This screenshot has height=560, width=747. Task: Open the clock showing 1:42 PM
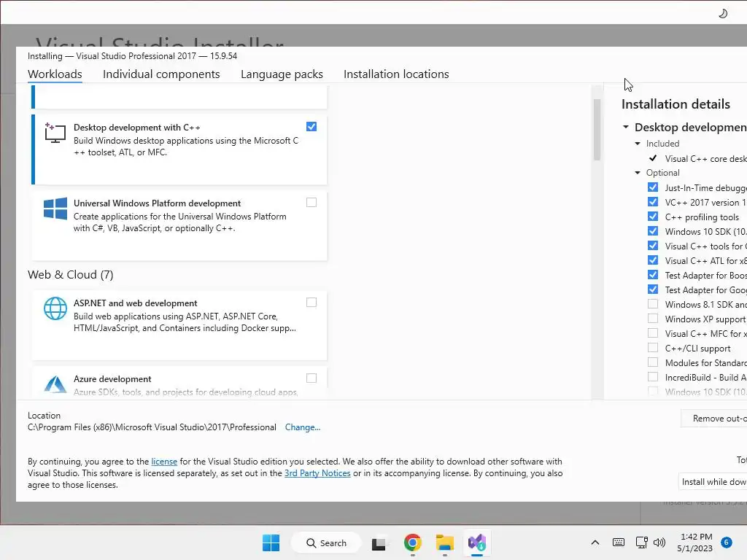pos(695,542)
